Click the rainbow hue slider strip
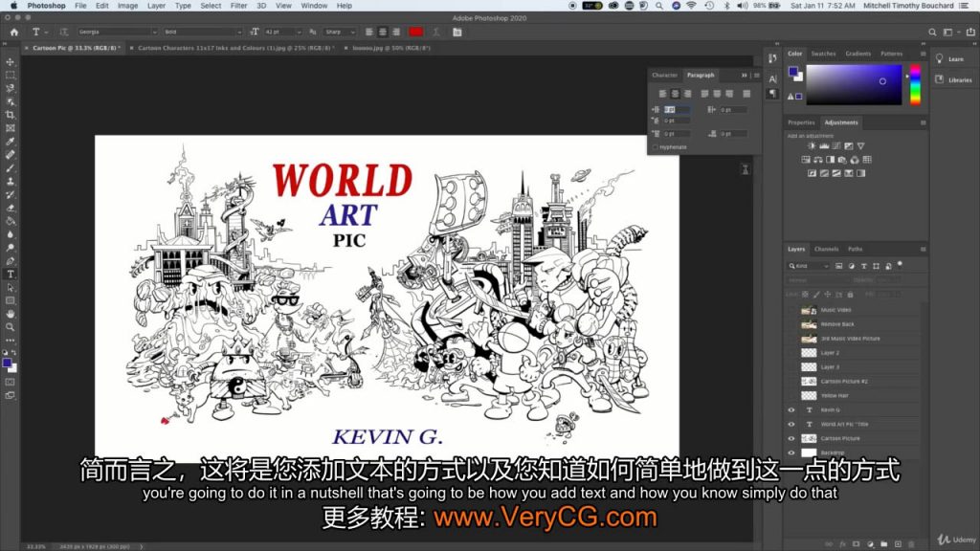 pyautogui.click(x=915, y=84)
